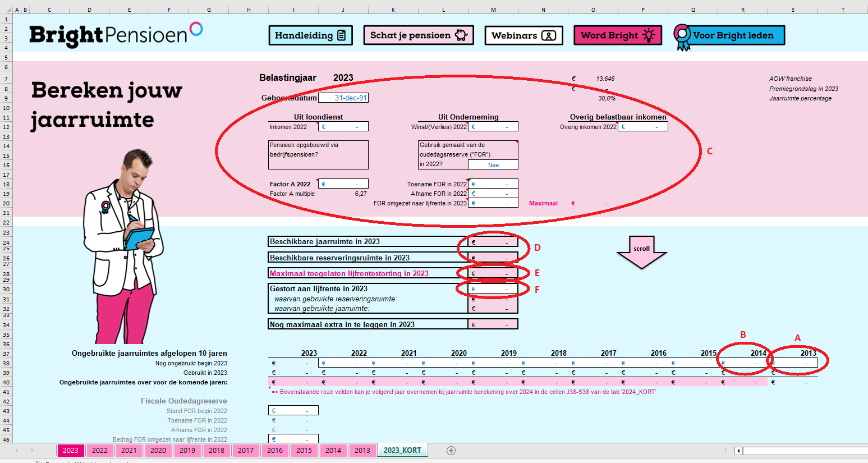Image resolution: width=868 pixels, height=463 pixels.
Task: Select the 2016 sheet tab
Action: (x=275, y=451)
